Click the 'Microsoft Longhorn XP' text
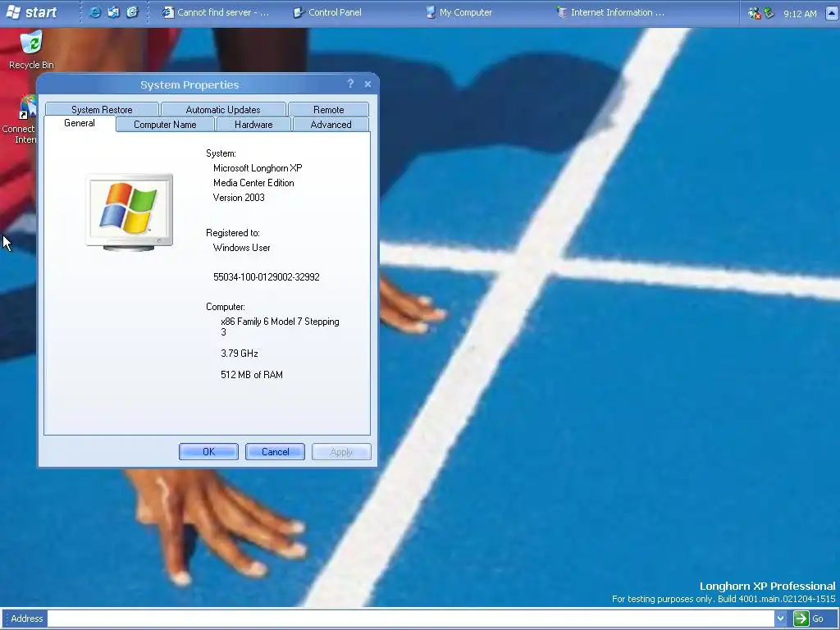840x630 pixels. [x=258, y=167]
